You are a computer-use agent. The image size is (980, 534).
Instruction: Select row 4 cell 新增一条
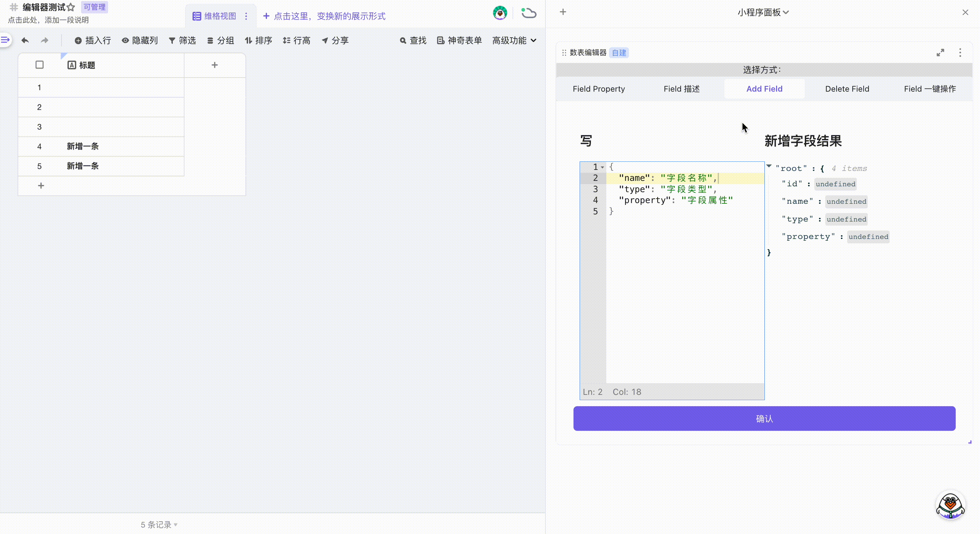122,146
